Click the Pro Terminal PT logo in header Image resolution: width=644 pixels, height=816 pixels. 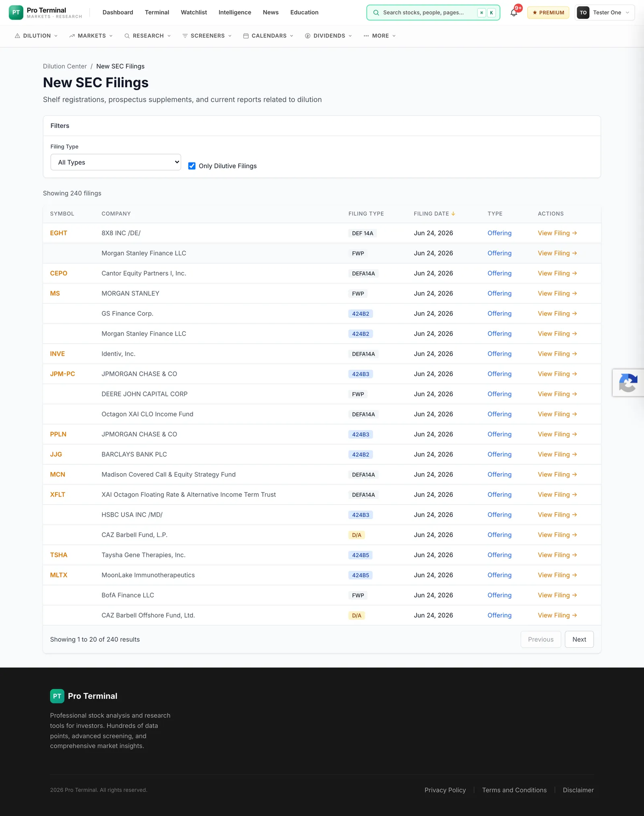(16, 12)
